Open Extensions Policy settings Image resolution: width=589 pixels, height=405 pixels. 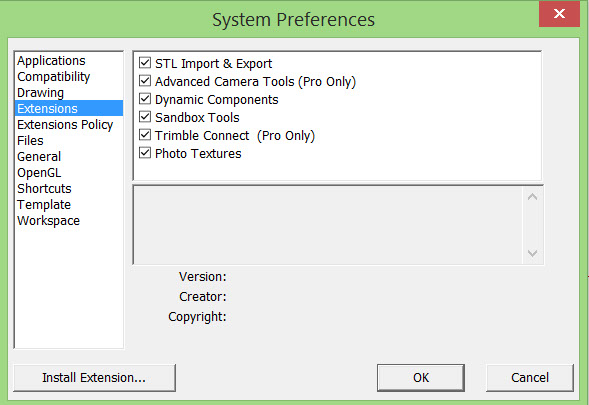pyautogui.click(x=65, y=125)
